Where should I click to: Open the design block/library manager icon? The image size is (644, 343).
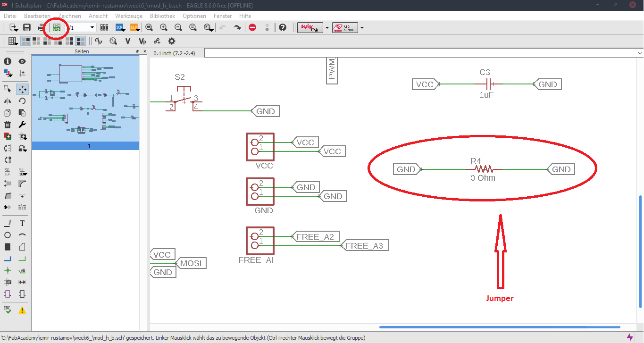pos(104,27)
